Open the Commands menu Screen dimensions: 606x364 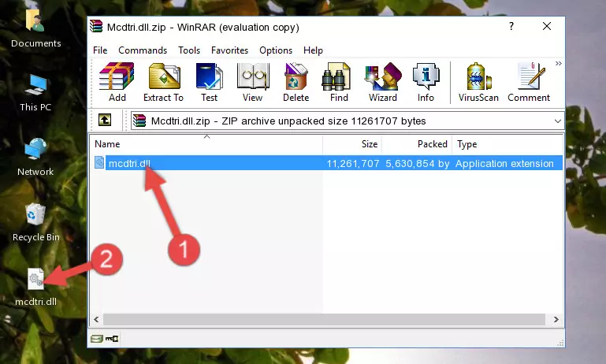143,50
